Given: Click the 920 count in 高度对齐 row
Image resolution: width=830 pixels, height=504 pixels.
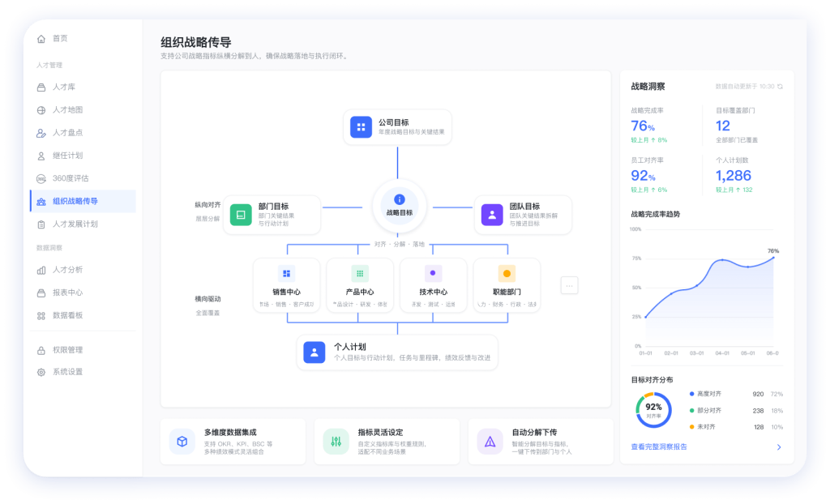Looking at the screenshot, I should click(758, 395).
